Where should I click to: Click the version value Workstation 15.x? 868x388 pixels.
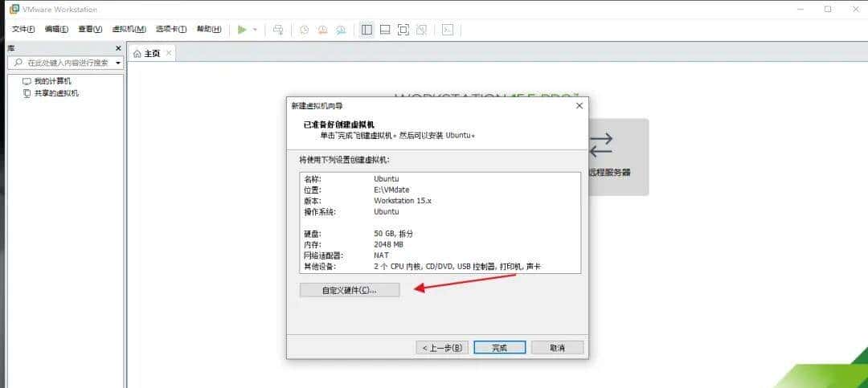point(403,200)
